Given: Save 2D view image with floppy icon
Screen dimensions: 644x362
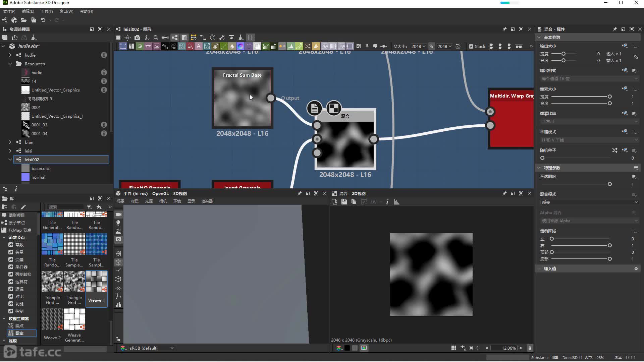Looking at the screenshot, I should (344, 202).
